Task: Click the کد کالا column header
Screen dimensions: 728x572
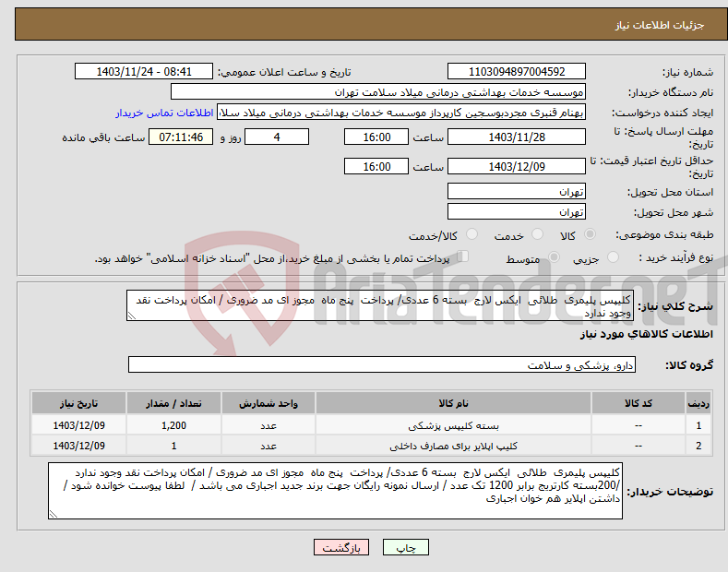Action: pos(638,403)
